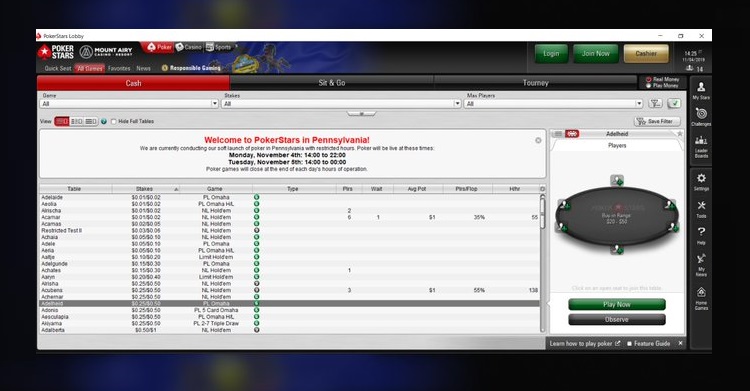Click the table list vertical scrollbar
Image resolution: width=750 pixels, height=391 pixels.
(542, 263)
